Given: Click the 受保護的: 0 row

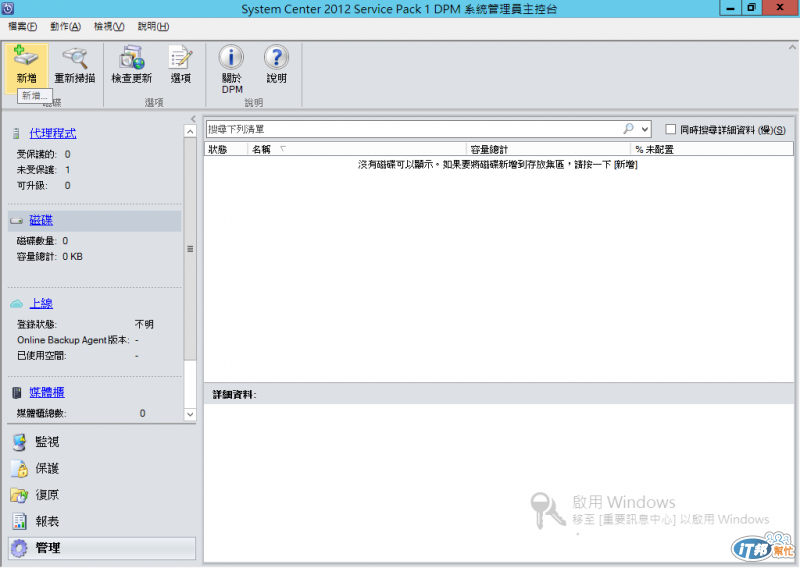Looking at the screenshot, I should click(x=44, y=154).
